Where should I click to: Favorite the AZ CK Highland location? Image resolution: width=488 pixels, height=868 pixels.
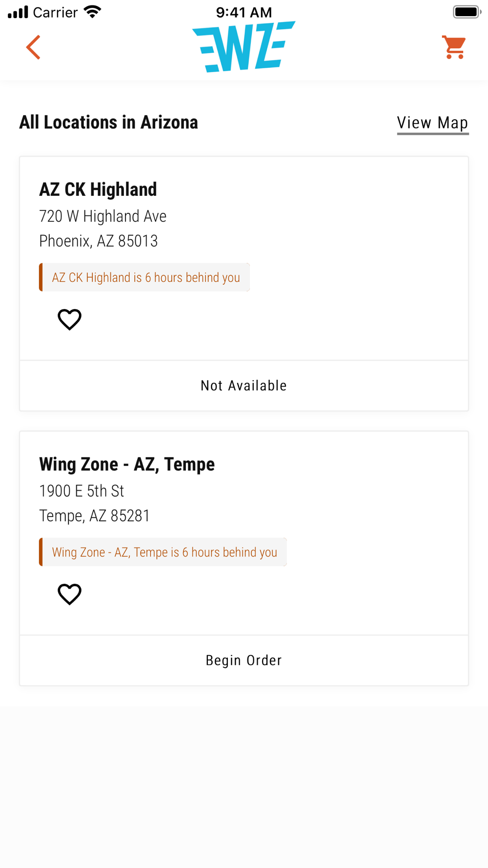click(69, 320)
